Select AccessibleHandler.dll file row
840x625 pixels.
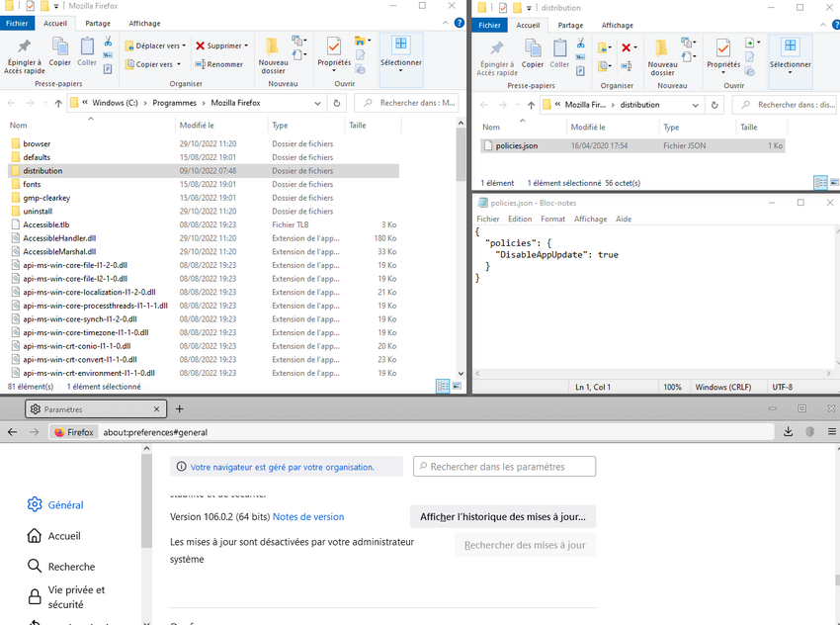(x=204, y=238)
